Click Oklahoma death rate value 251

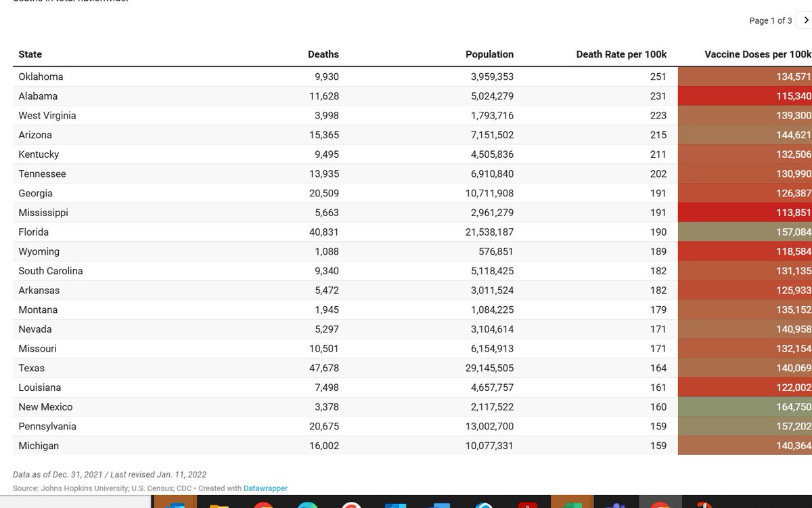coord(658,77)
